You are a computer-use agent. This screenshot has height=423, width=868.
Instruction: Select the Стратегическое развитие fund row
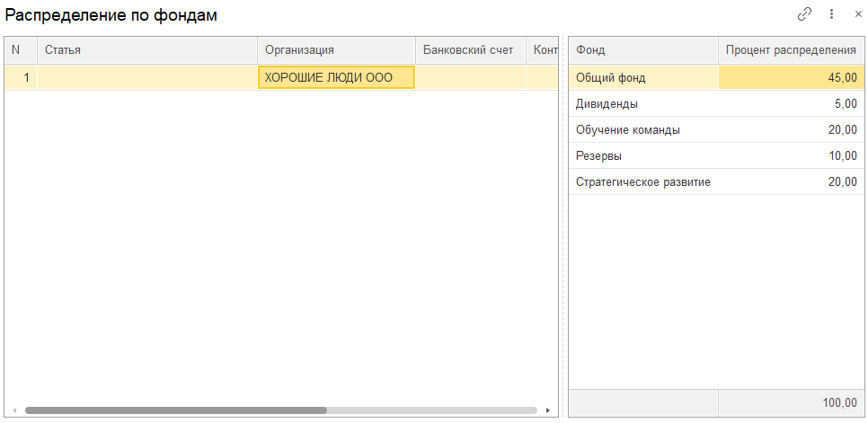716,182
